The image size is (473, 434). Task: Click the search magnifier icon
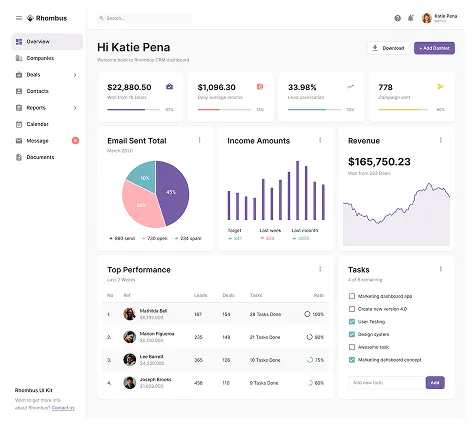point(101,18)
